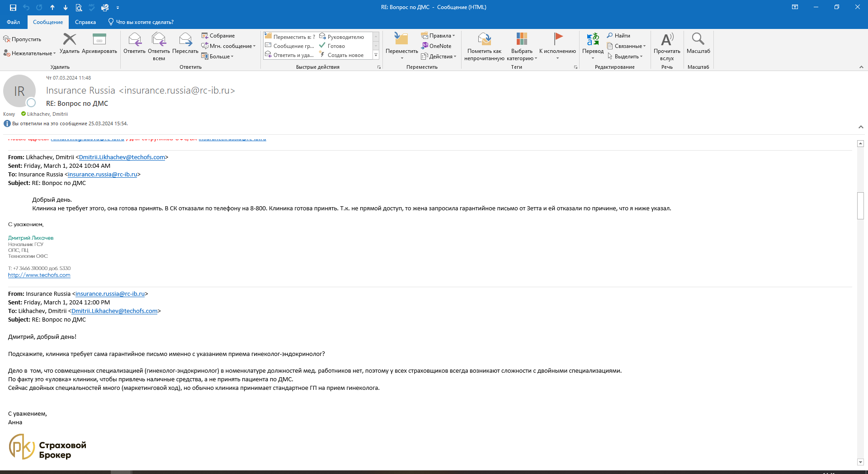Send to OneNote
Image resolution: width=868 pixels, height=474 pixels.
pyautogui.click(x=436, y=46)
